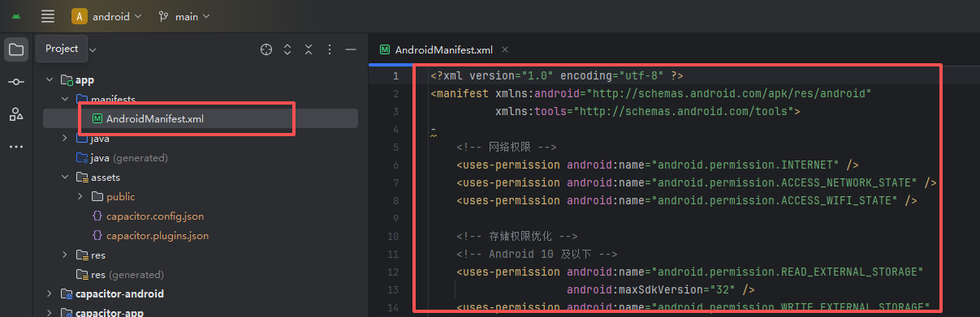The image size is (980, 317).
Task: Expand the res folder
Action: coord(66,255)
